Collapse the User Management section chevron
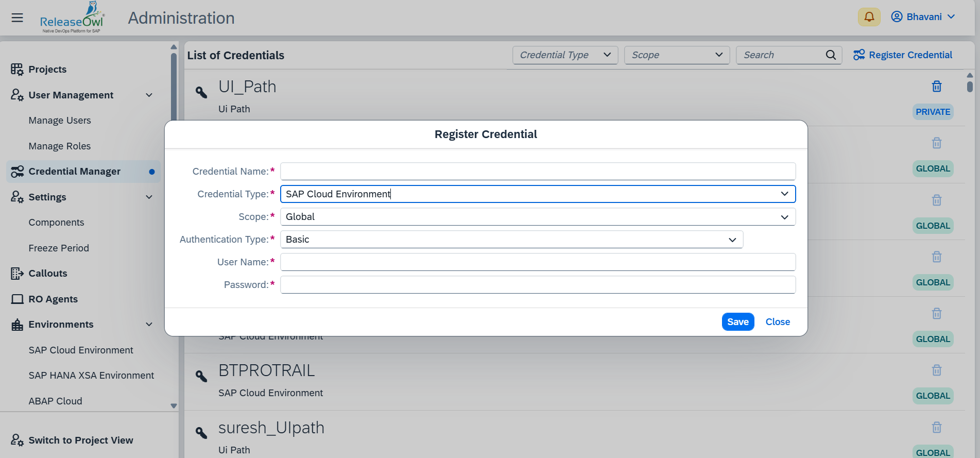 pos(149,95)
